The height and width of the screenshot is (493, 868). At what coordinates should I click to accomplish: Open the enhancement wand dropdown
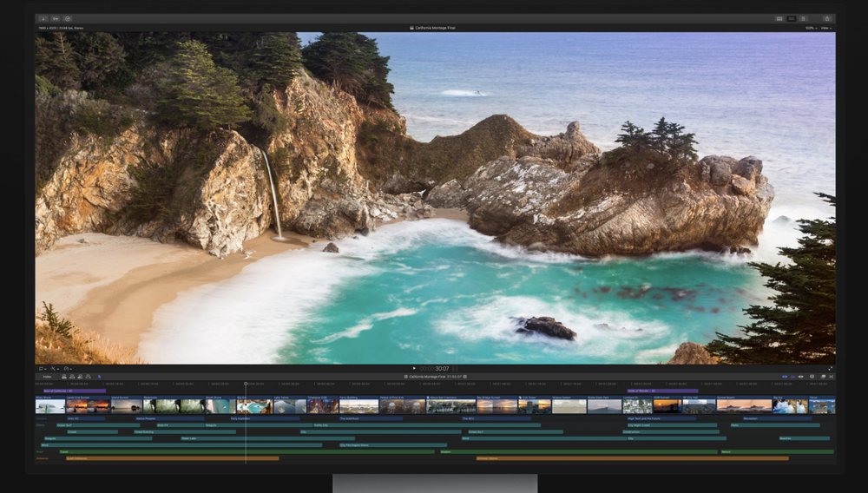(x=54, y=369)
